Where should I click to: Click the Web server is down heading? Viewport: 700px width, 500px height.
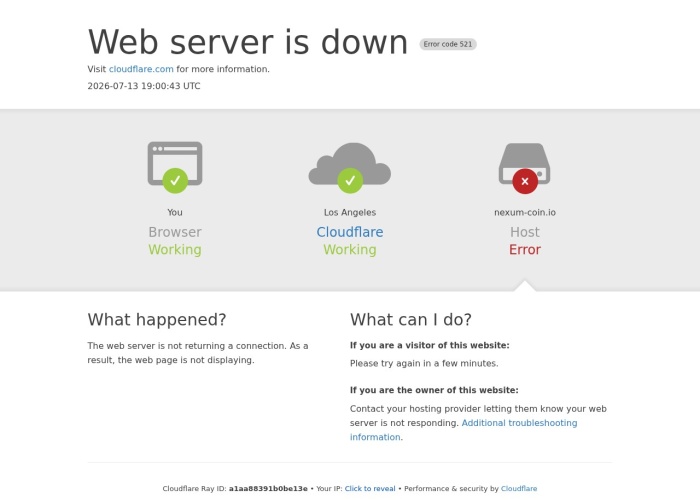click(248, 42)
